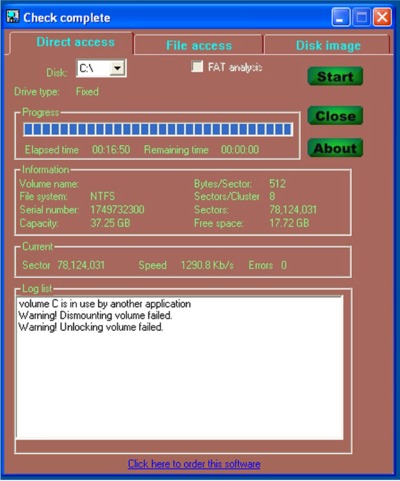Click the file system value NTFS
This screenshot has width=400, height=481.
103,196
